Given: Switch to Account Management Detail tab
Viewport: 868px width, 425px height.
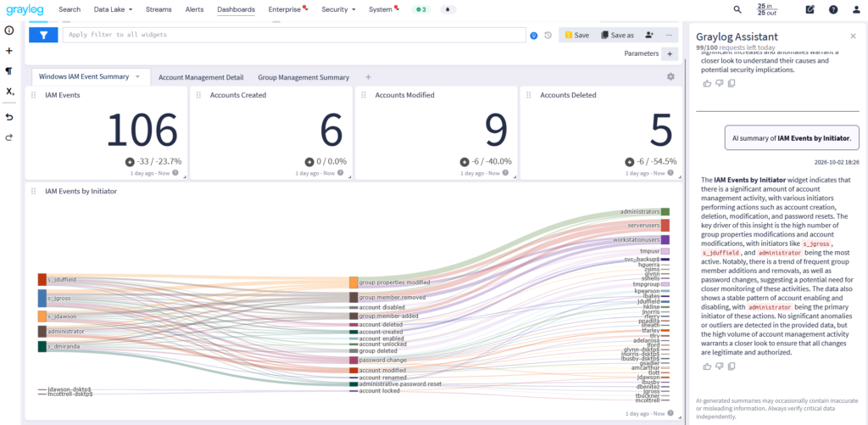Looking at the screenshot, I should [x=201, y=77].
